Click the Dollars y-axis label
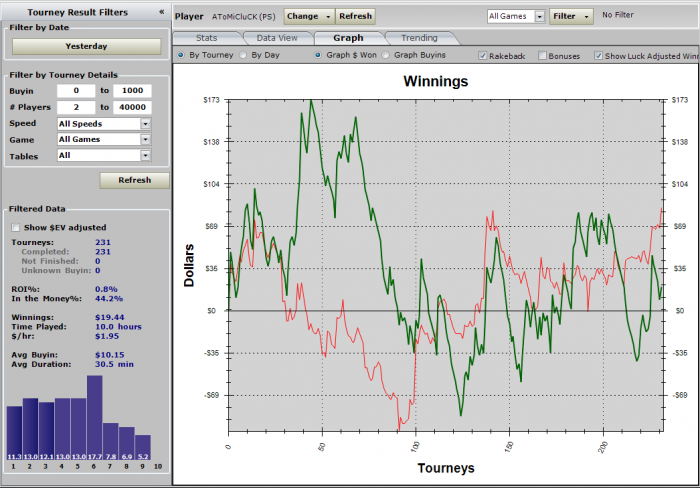Screen dimensions: 700x488 (x=189, y=266)
